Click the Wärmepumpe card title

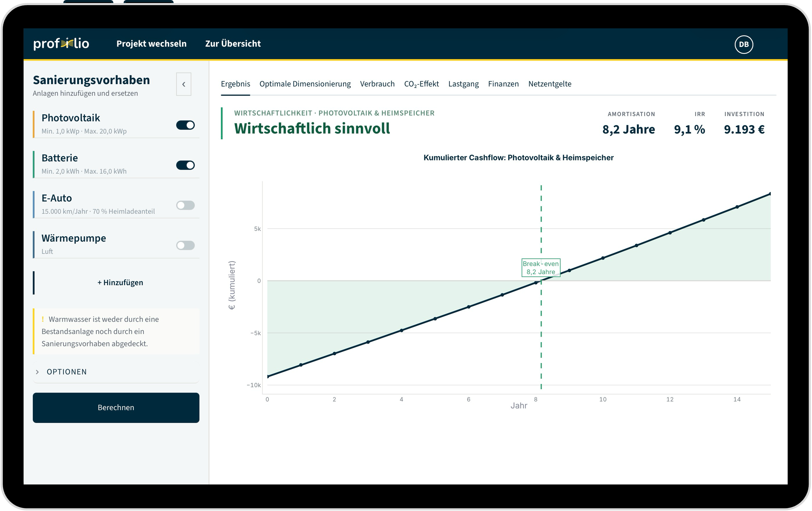(x=74, y=238)
